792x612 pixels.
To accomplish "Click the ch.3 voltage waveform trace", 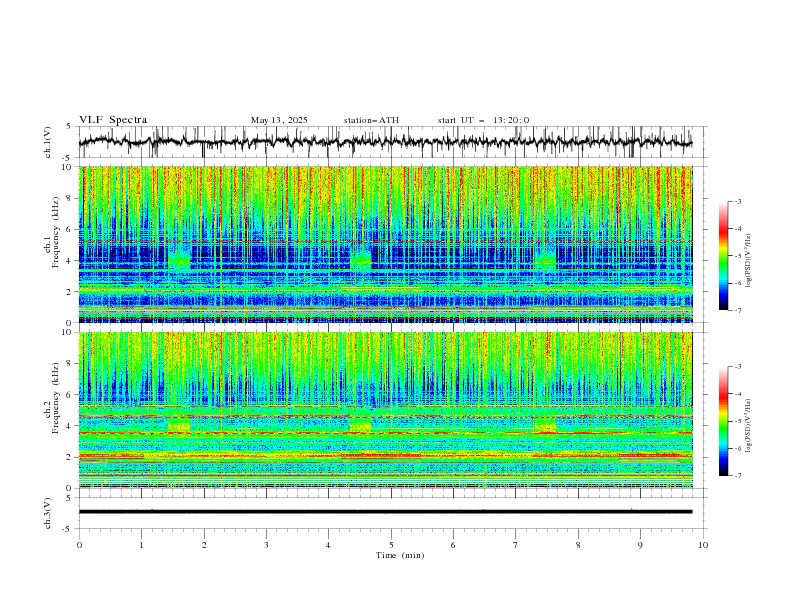I will [x=385, y=512].
